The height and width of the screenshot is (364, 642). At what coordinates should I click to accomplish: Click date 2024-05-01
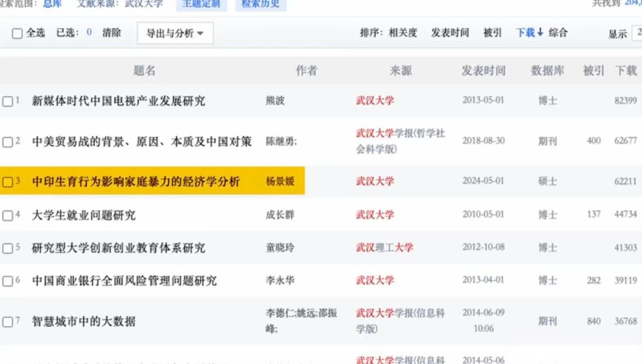(x=483, y=181)
